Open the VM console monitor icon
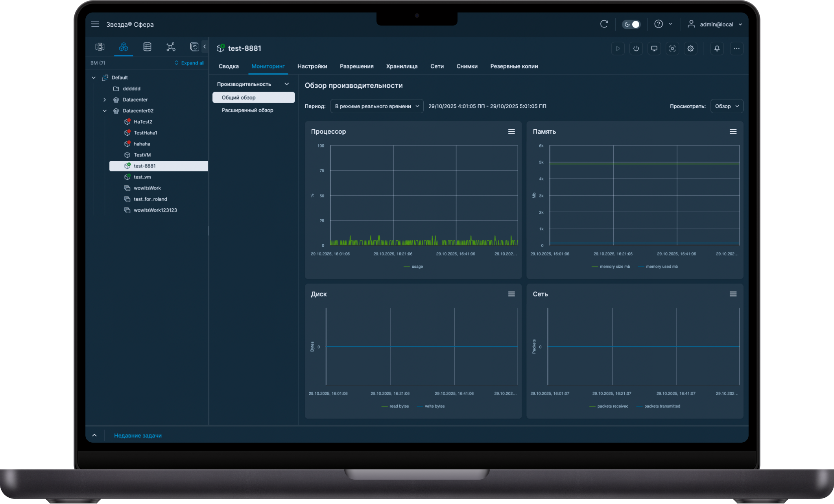The image size is (834, 504). click(654, 49)
